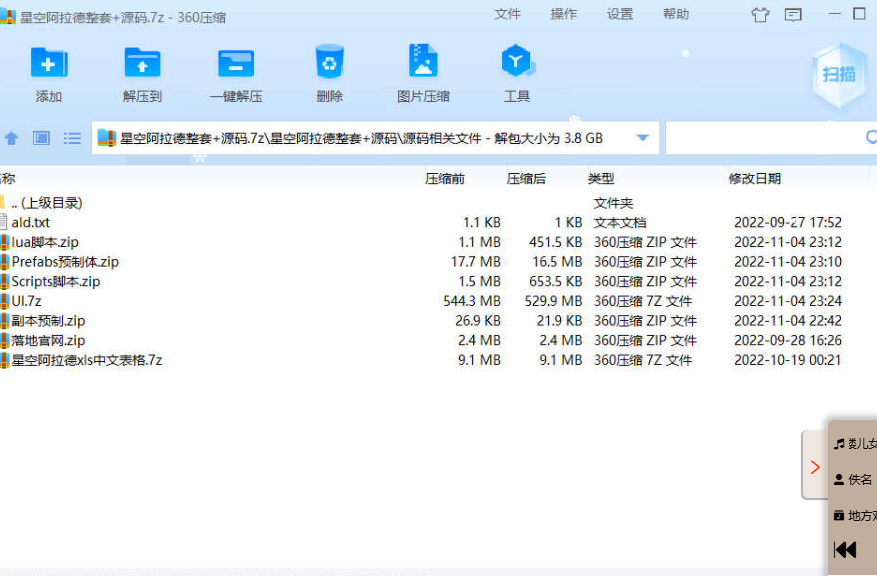Click the album icon in side widget
The width and height of the screenshot is (877, 576).
pos(838,515)
